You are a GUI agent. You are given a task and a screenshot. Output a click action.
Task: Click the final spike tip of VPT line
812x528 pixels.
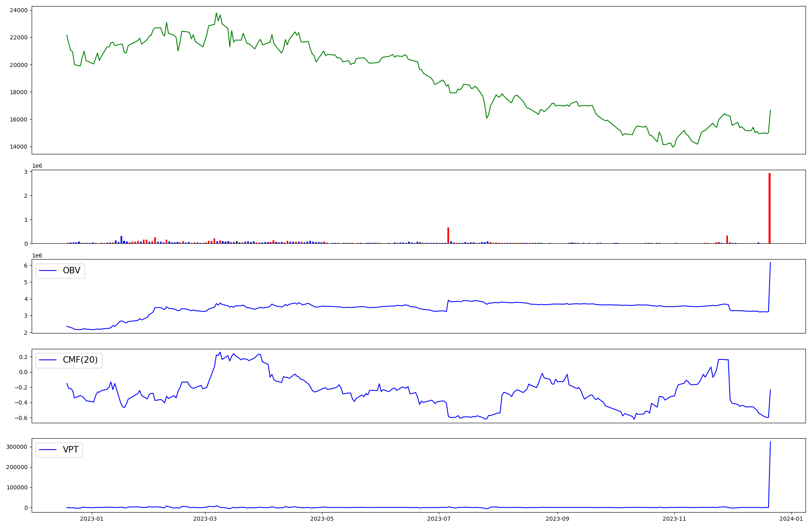(x=770, y=442)
